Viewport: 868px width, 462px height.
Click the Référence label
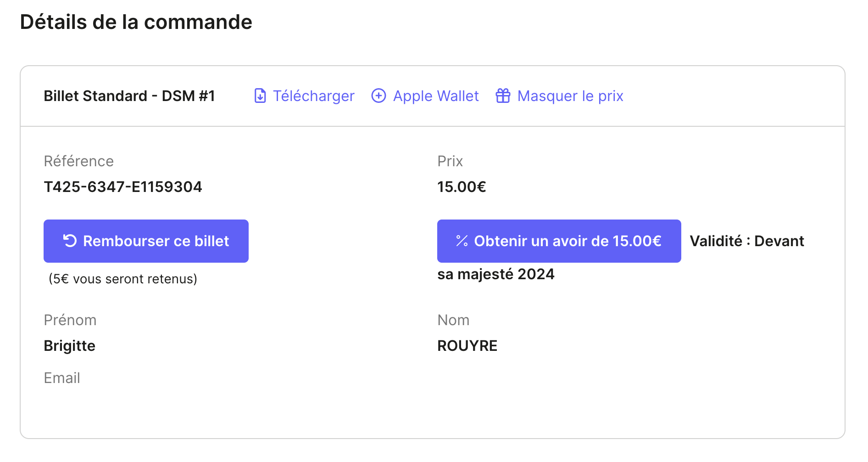point(78,161)
